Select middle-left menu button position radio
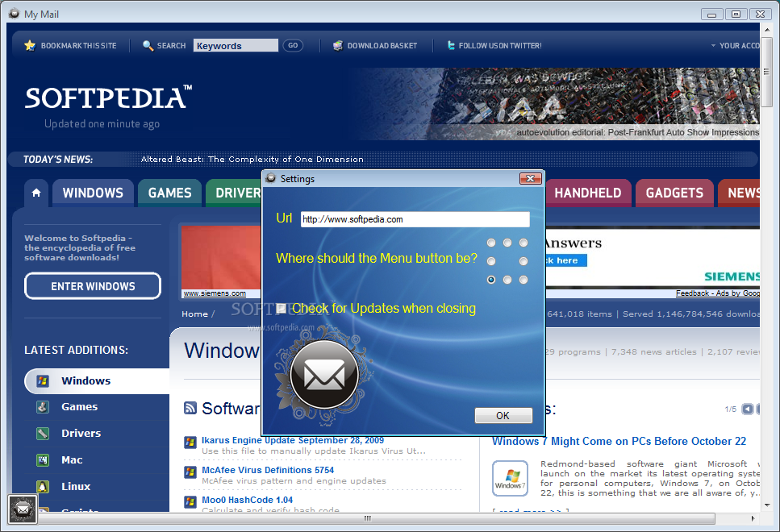The width and height of the screenshot is (780, 532). (x=491, y=261)
